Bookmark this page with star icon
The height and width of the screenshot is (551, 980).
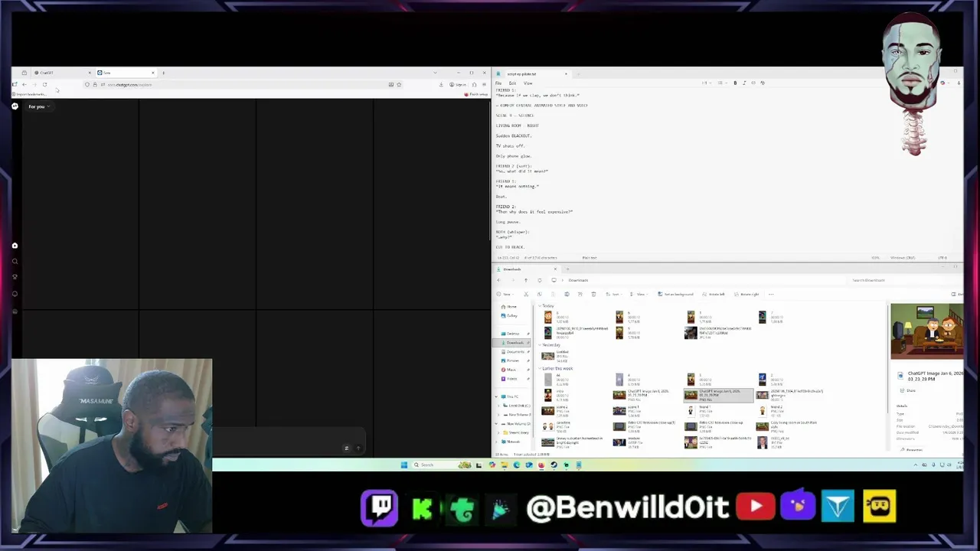point(399,84)
